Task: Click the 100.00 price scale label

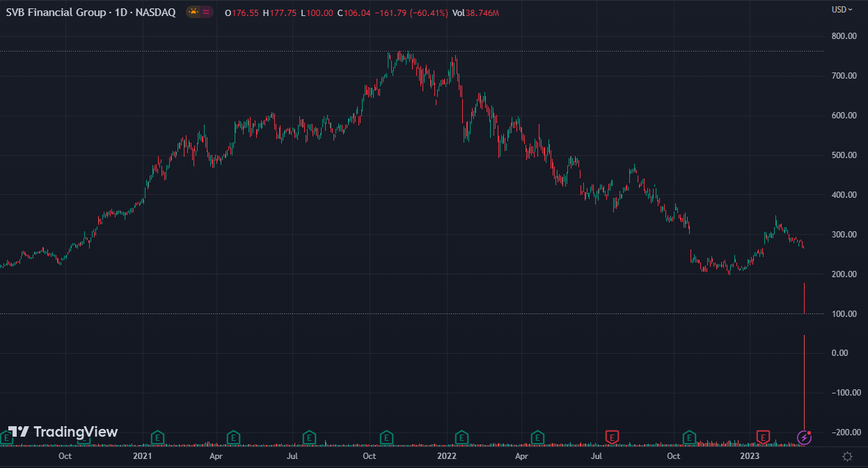Action: click(843, 314)
